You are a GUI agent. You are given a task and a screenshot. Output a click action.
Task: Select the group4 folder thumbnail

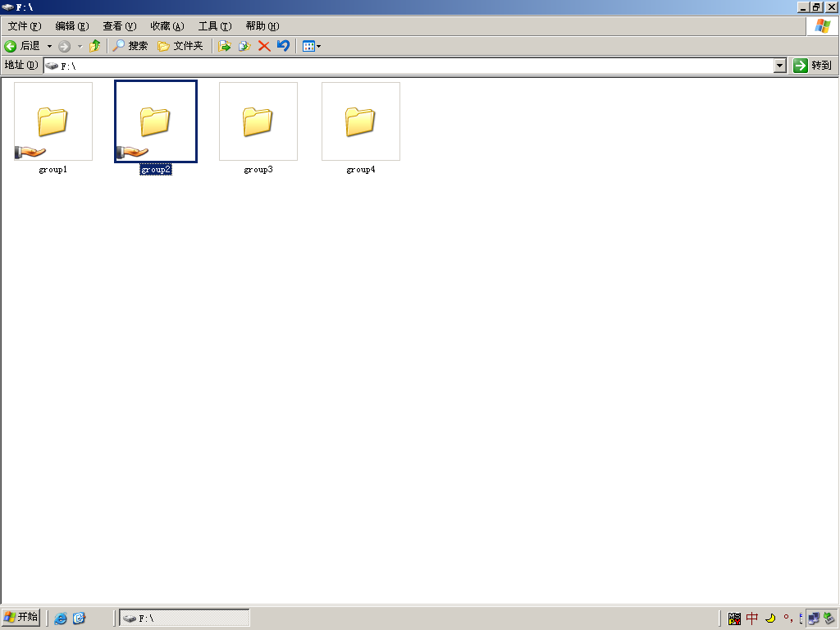[x=361, y=121]
